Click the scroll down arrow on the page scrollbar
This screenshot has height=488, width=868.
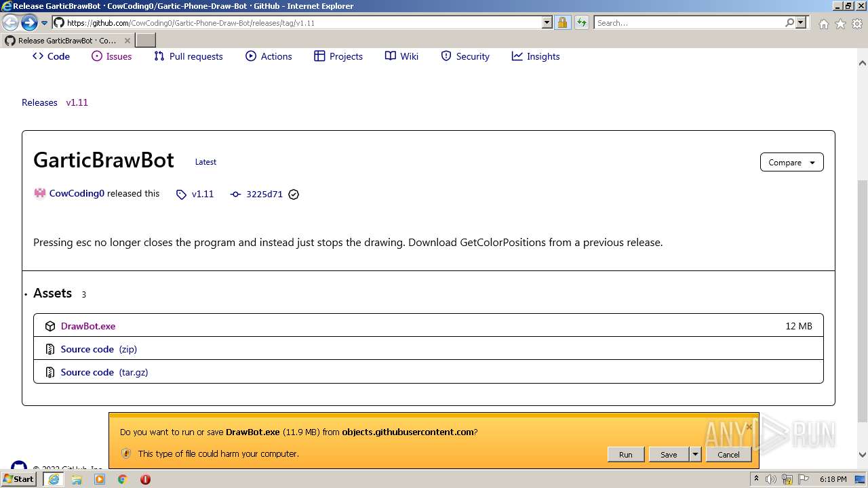(863, 455)
